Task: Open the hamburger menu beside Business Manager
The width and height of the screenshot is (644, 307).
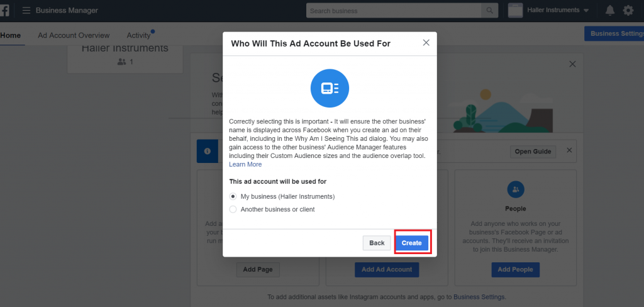Action: [26, 10]
